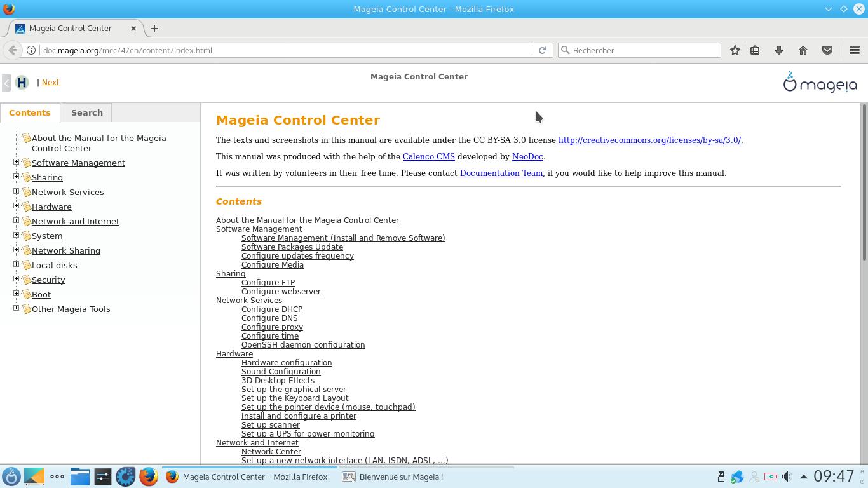Viewport: 868px width, 488px height.
Task: Open the file manager from taskbar
Action: pos(80,477)
